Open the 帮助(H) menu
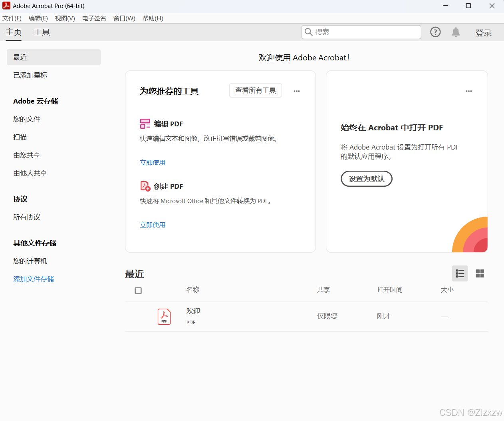Viewport: 504px width, 421px height. pyautogui.click(x=153, y=18)
